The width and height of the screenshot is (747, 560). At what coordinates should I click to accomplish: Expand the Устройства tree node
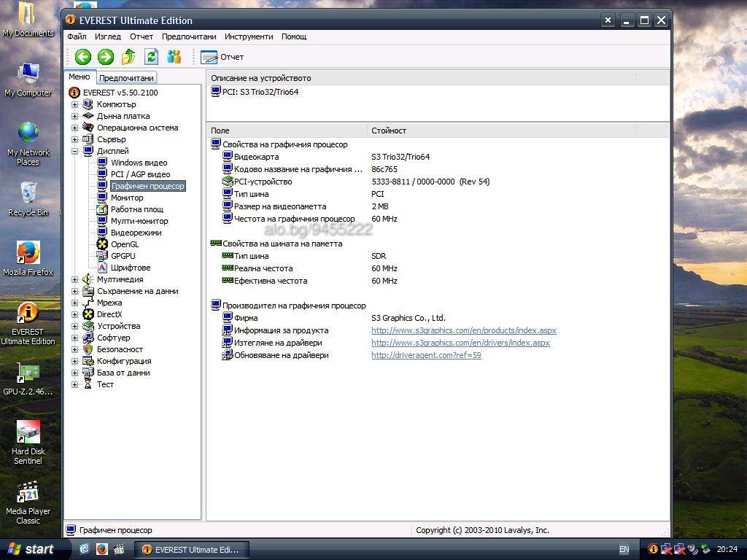pos(75,326)
